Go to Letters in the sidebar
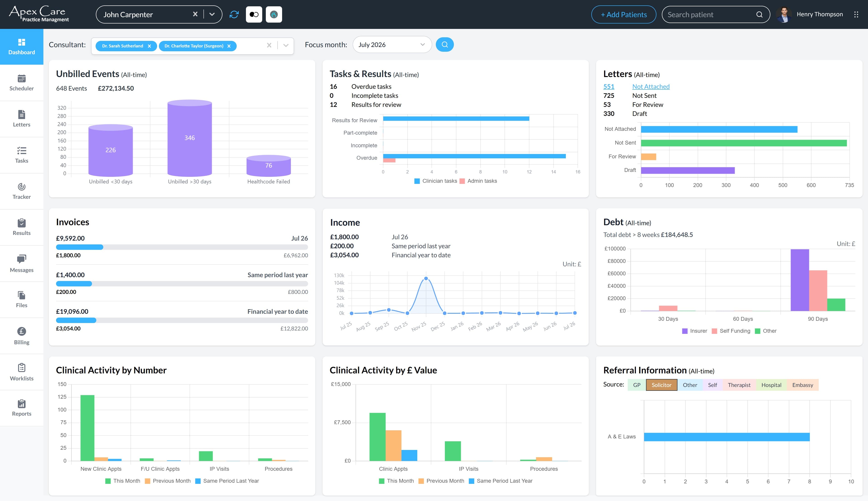The width and height of the screenshot is (868, 501). [x=21, y=119]
